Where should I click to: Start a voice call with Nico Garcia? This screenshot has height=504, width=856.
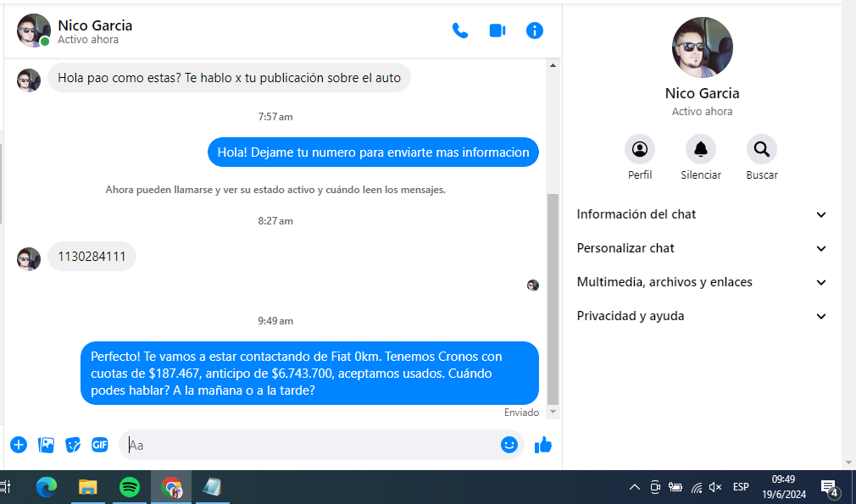tap(460, 30)
